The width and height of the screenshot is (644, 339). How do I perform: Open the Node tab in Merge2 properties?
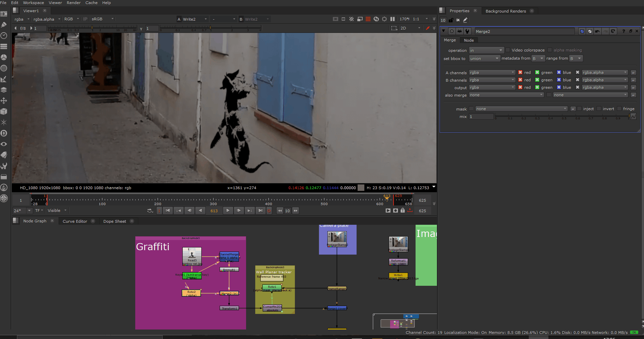[469, 40]
